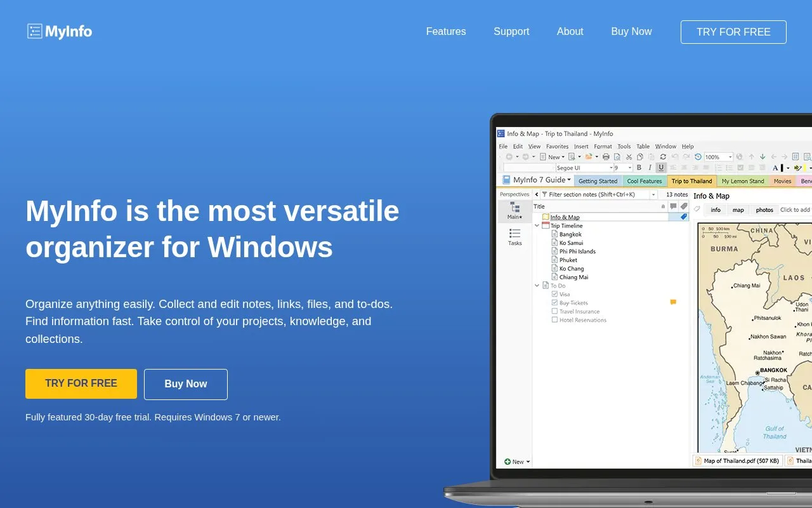Click the Buy Now outlined button
This screenshot has height=508, width=812.
pyautogui.click(x=186, y=384)
